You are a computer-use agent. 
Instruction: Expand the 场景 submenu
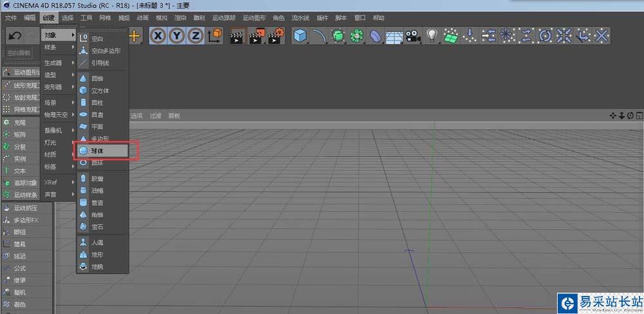pos(59,103)
